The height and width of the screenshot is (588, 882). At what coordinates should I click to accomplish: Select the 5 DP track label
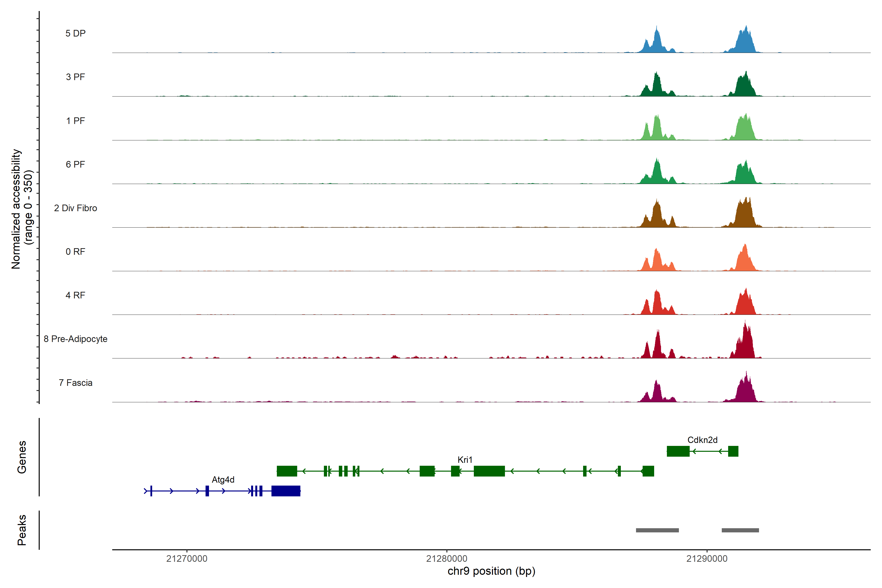click(75, 33)
